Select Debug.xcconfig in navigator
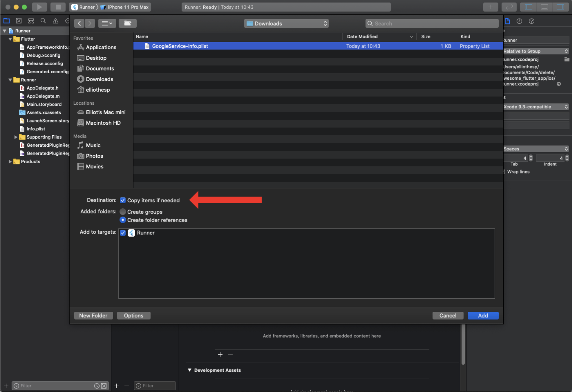Viewport: 572px width, 392px height. (x=40, y=55)
